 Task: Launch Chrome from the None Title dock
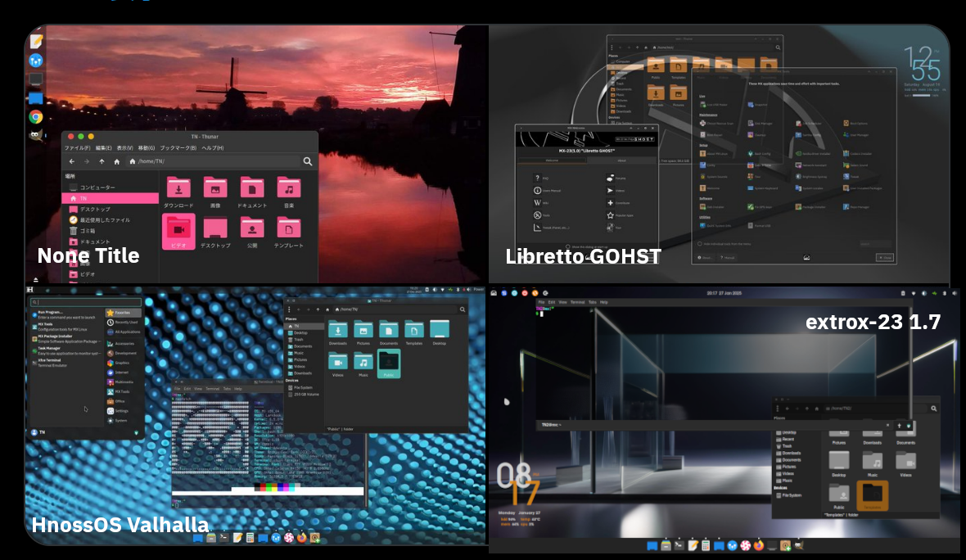[36, 117]
